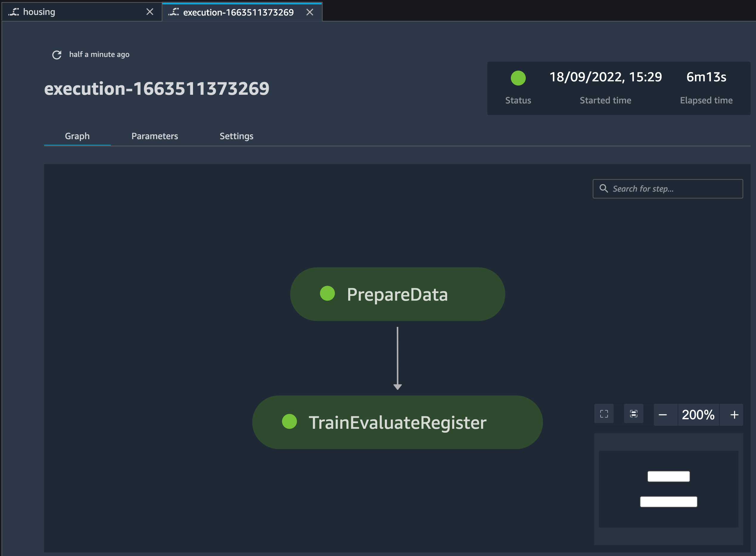Viewport: 756px width, 556px height.
Task: Open the Settings tab
Action: pyautogui.click(x=236, y=136)
